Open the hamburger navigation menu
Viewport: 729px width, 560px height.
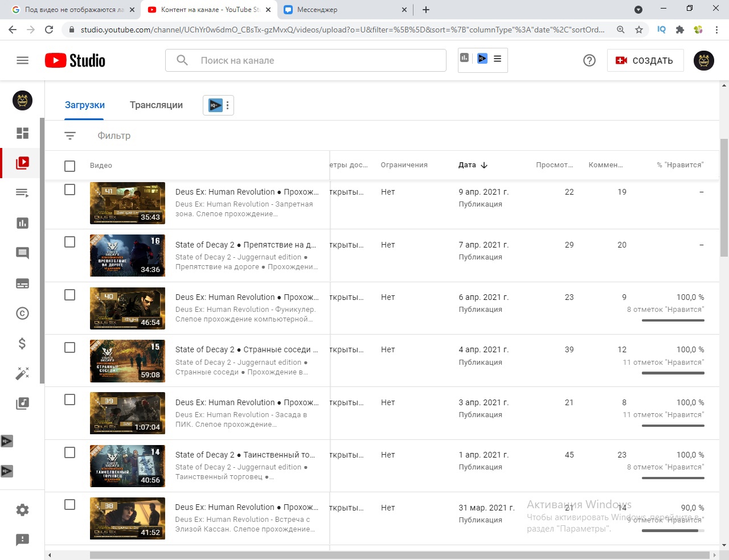click(23, 60)
